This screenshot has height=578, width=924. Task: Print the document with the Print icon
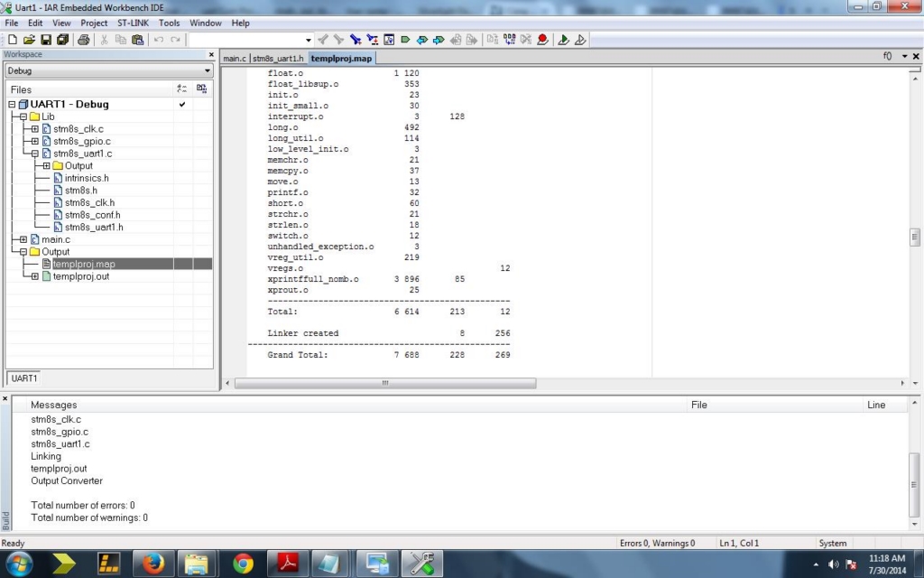pyautogui.click(x=83, y=40)
